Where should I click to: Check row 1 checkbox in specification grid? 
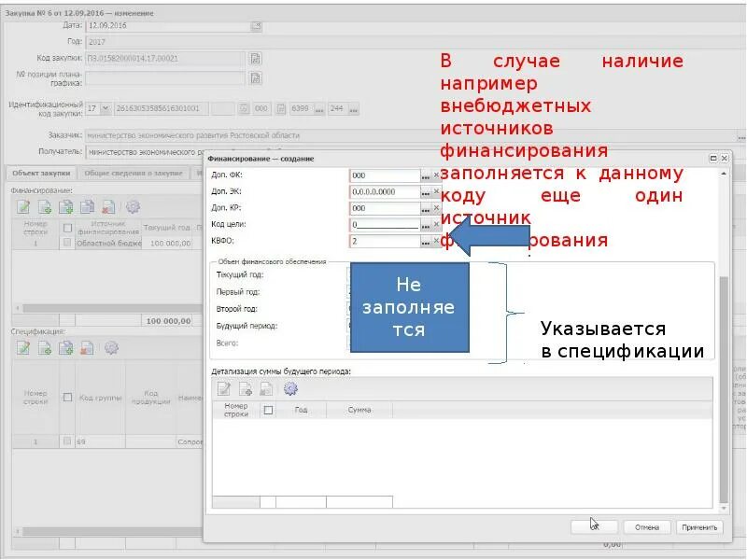click(67, 441)
